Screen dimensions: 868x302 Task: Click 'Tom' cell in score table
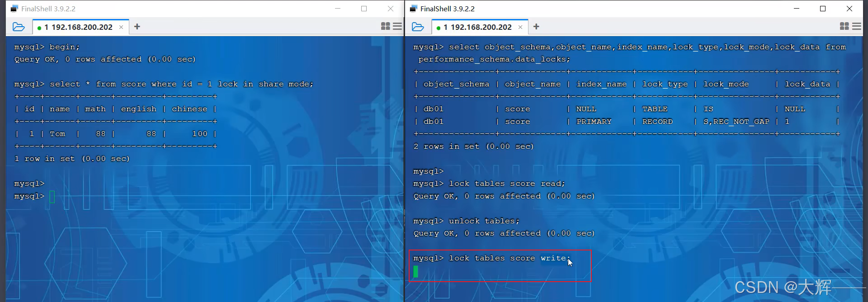57,134
